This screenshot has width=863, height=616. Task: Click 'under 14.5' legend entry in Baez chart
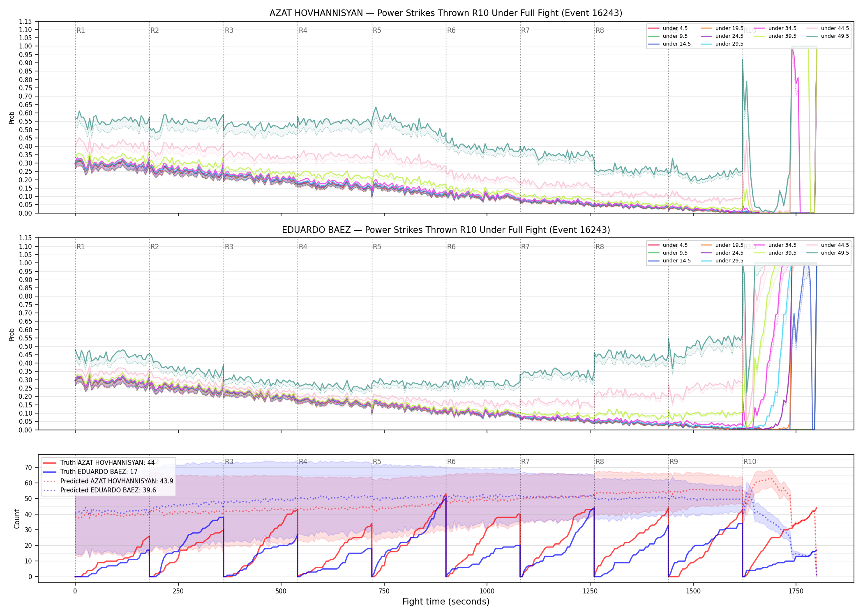point(669,261)
